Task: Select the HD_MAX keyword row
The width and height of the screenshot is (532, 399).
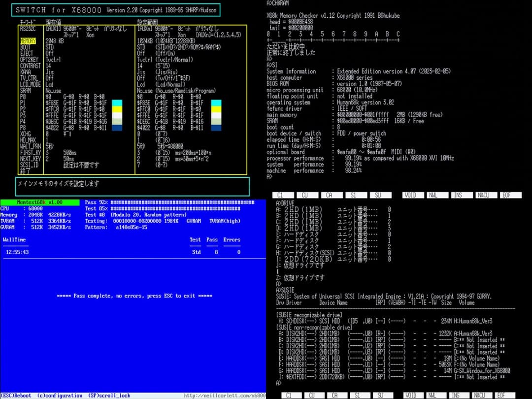Action: coord(28,140)
